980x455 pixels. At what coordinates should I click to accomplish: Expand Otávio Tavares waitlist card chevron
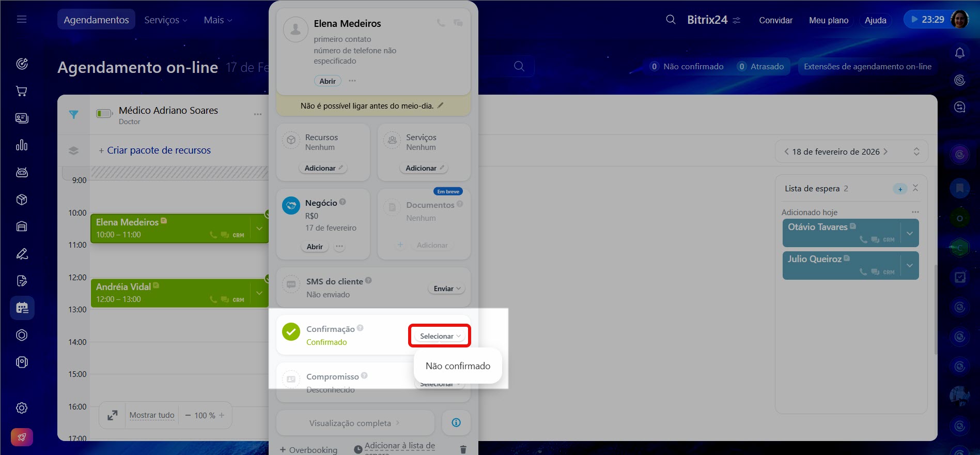tap(909, 233)
